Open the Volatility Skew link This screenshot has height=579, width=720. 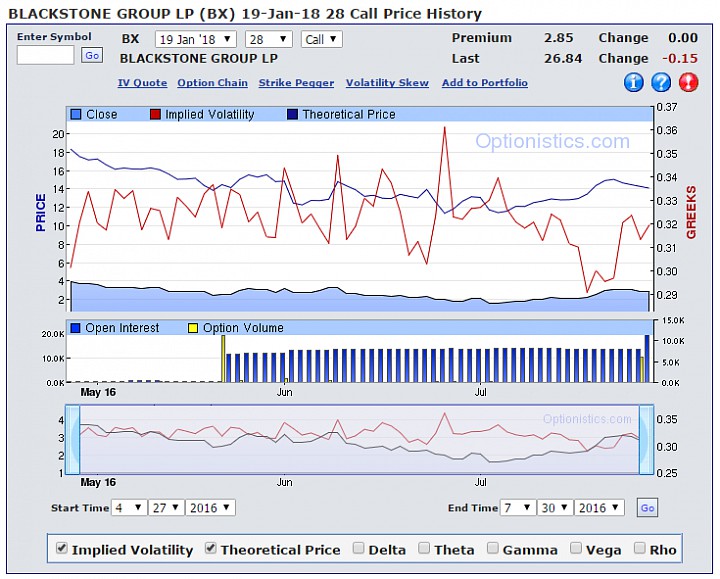click(387, 83)
